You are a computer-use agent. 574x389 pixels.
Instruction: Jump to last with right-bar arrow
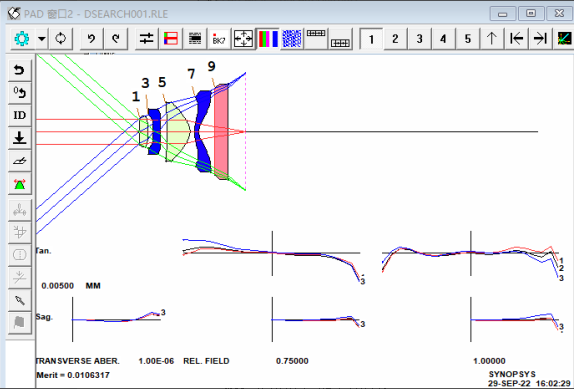tap(540, 38)
